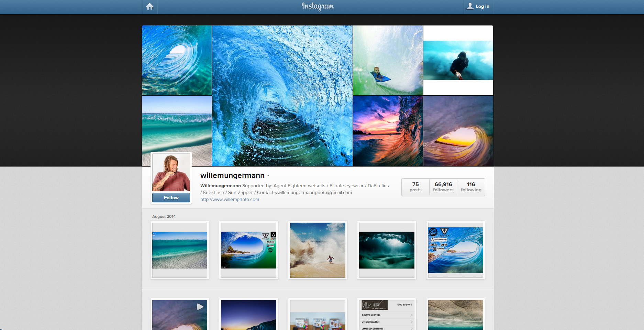The height and width of the screenshot is (330, 644).
Task: Open the sunset barrel wave photo in header
Action: coord(458,131)
